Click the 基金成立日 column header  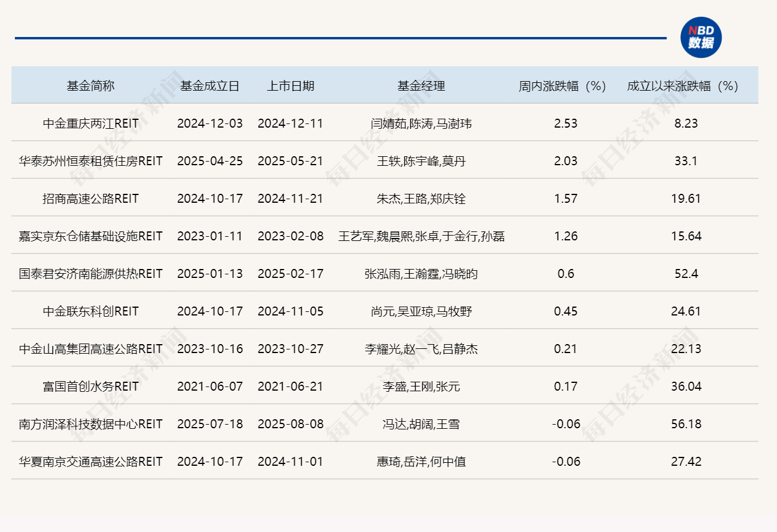point(210,86)
